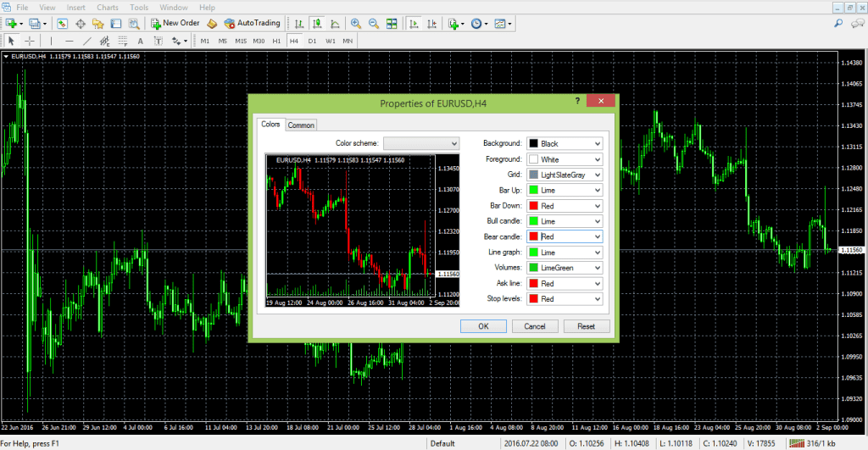Tile chart windows icon

[392, 23]
